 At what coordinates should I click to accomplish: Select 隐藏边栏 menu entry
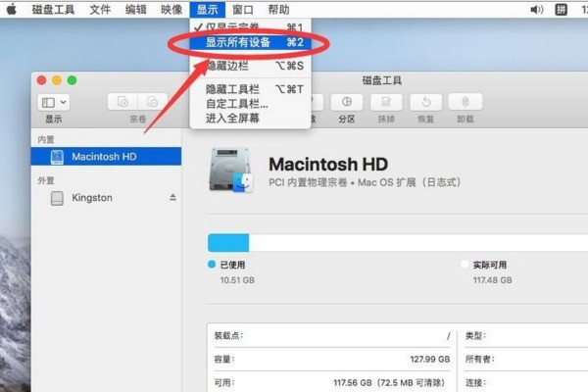coord(250,66)
